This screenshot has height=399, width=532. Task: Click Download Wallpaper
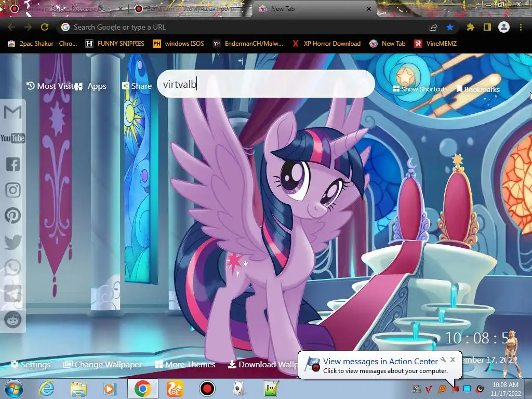click(x=263, y=364)
